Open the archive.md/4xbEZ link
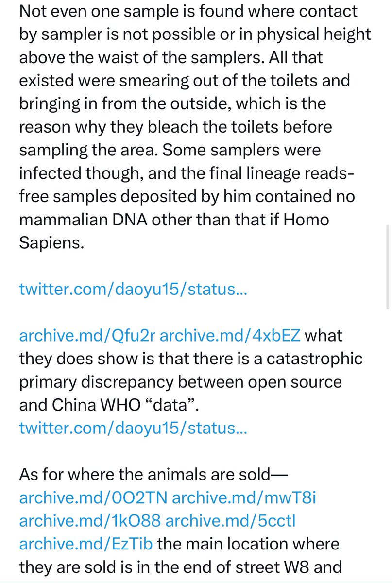 click(230, 335)
